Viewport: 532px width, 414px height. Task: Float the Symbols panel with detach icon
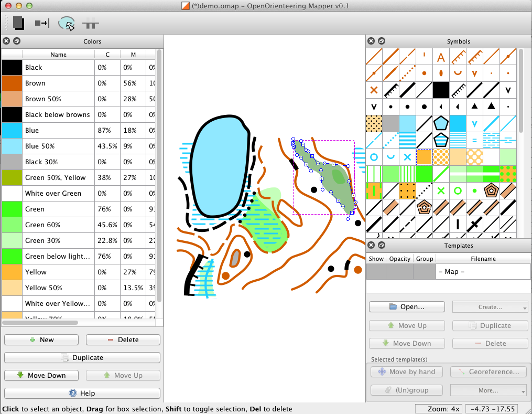tap(382, 41)
